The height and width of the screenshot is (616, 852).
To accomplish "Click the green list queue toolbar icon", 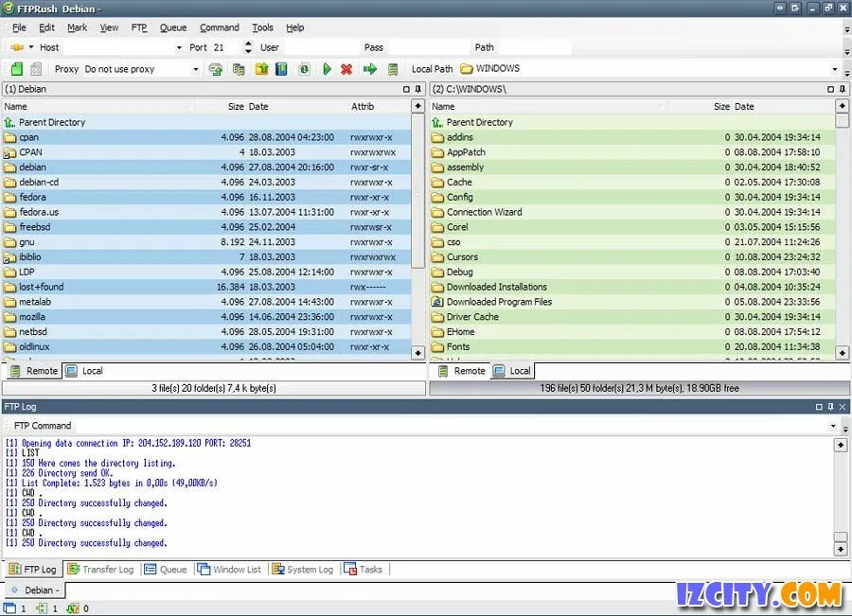I will coord(393,69).
